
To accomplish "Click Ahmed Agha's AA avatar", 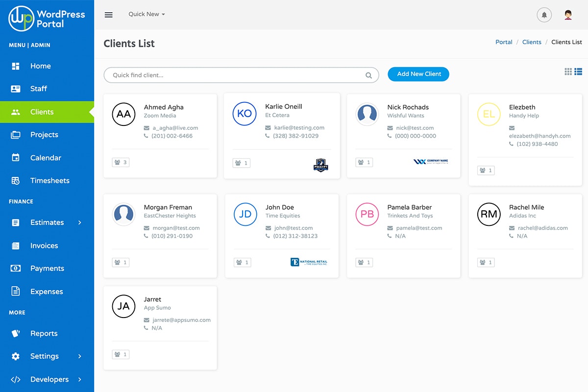I will (123, 114).
